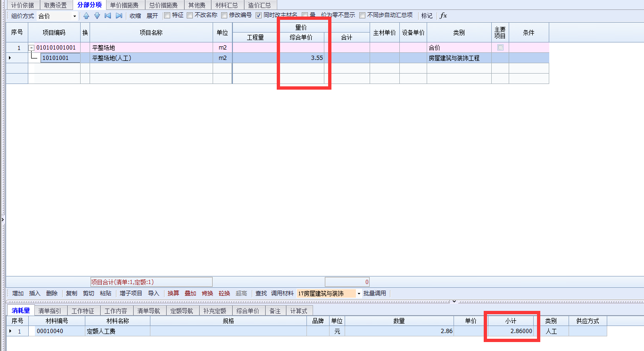Uncheck the 同时改主材名 checkbox
This screenshot has height=351, width=644.
point(259,15)
